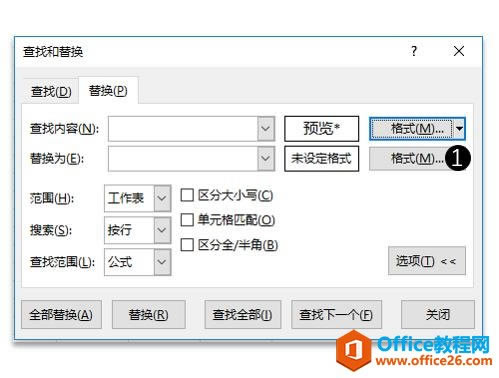
Task: Close the Find and Replace dialog
Action: click(x=459, y=51)
